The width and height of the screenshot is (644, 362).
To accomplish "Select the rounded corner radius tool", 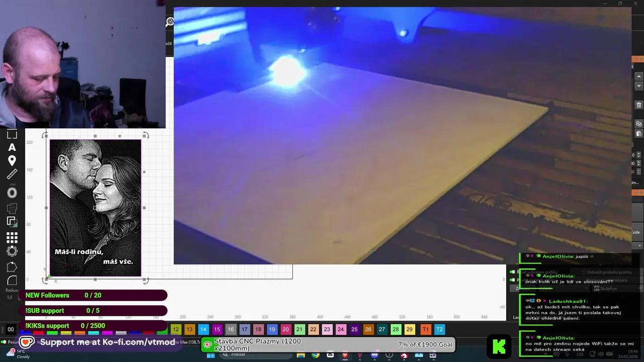I will click(12, 281).
